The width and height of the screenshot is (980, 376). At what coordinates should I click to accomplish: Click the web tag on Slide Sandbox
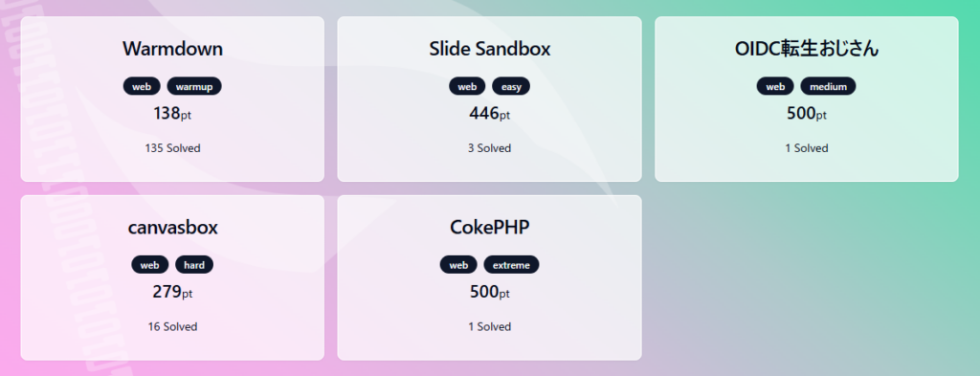coord(467,87)
